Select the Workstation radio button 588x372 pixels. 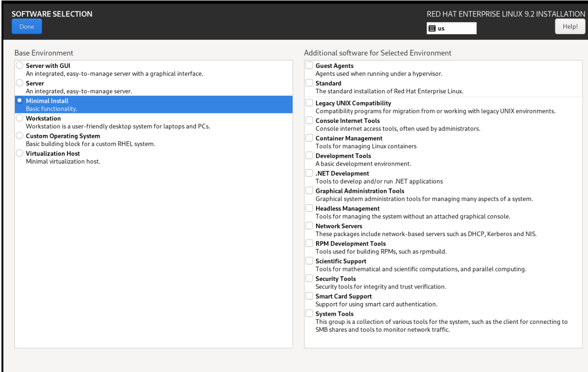tap(19, 118)
